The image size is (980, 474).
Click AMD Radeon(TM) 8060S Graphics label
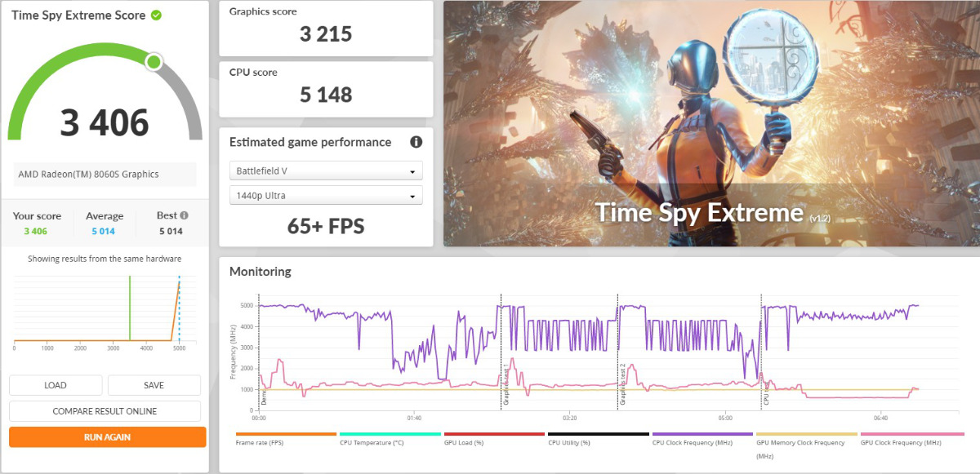point(88,174)
